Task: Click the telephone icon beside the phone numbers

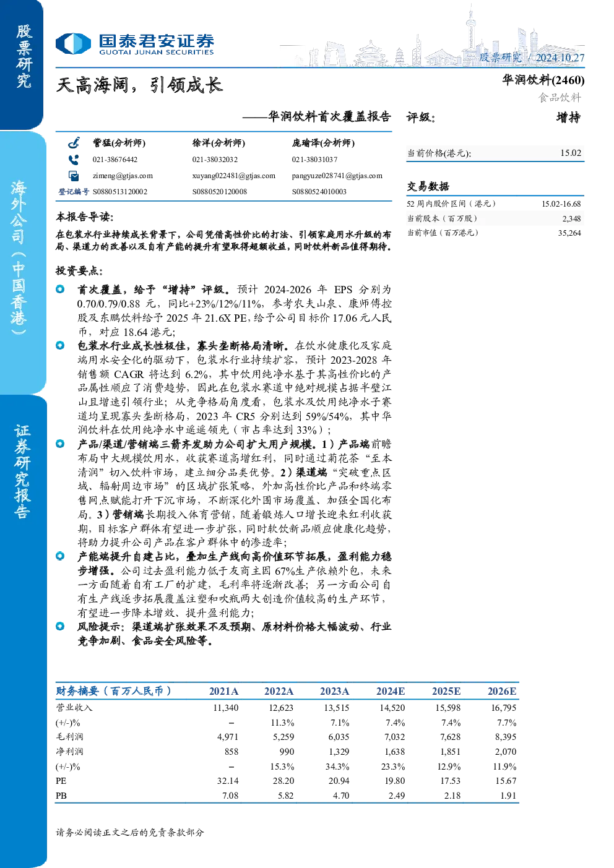Action: (74, 159)
